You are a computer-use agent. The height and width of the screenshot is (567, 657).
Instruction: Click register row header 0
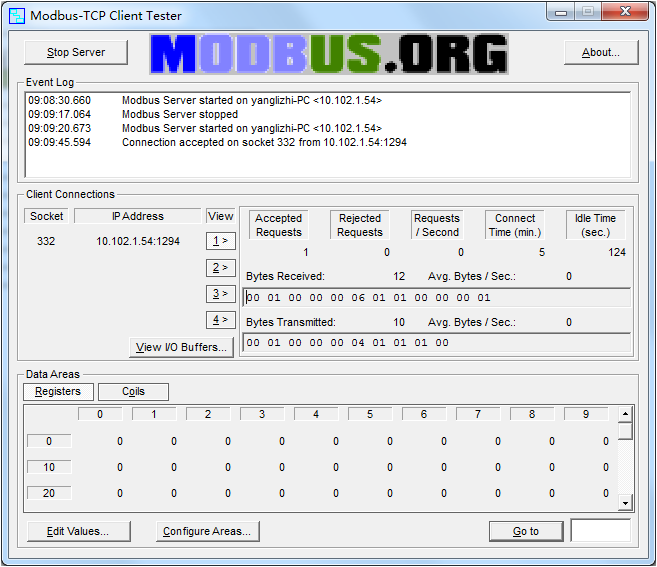49,441
